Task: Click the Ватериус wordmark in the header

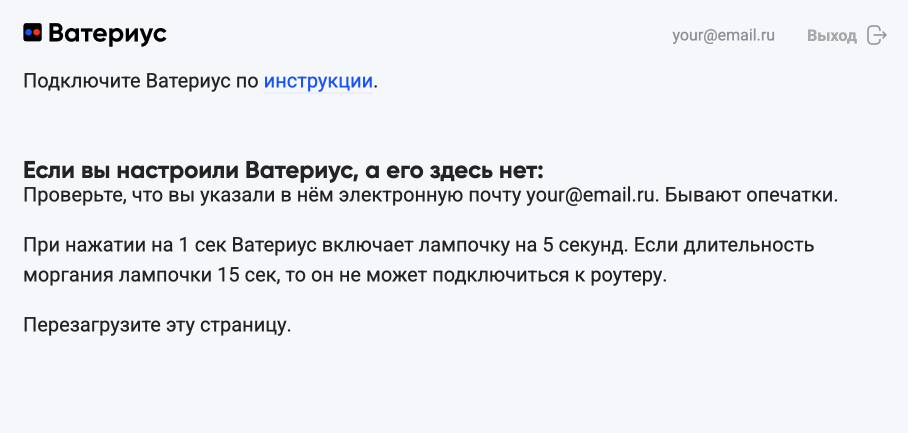Action: [x=107, y=34]
